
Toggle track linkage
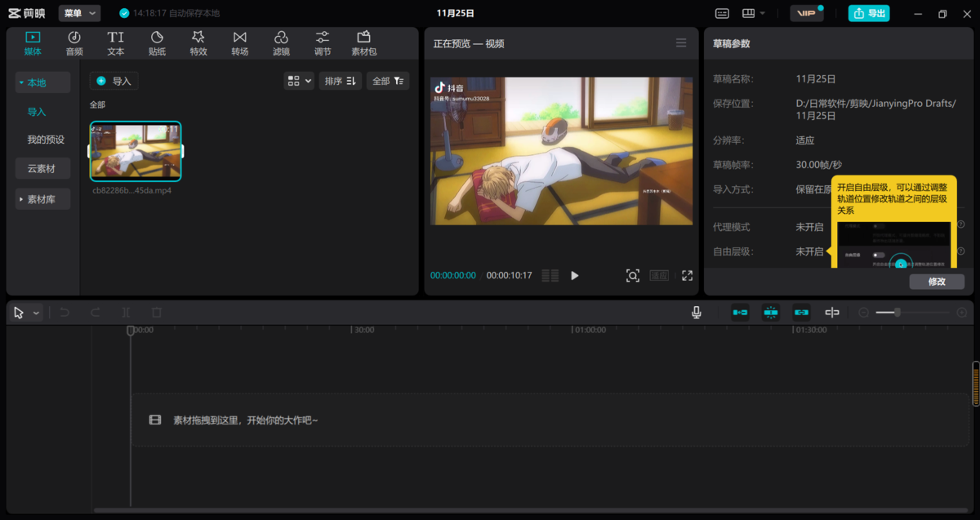[x=801, y=313]
